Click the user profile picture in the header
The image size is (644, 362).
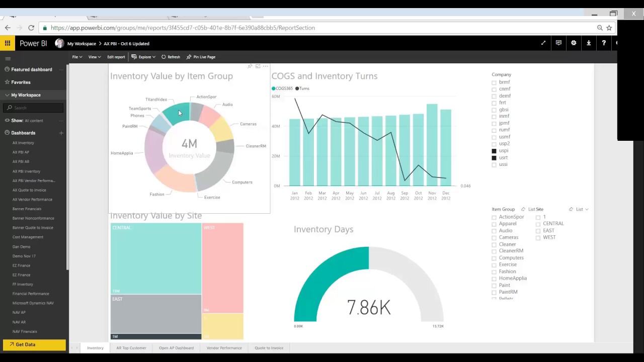[59, 43]
